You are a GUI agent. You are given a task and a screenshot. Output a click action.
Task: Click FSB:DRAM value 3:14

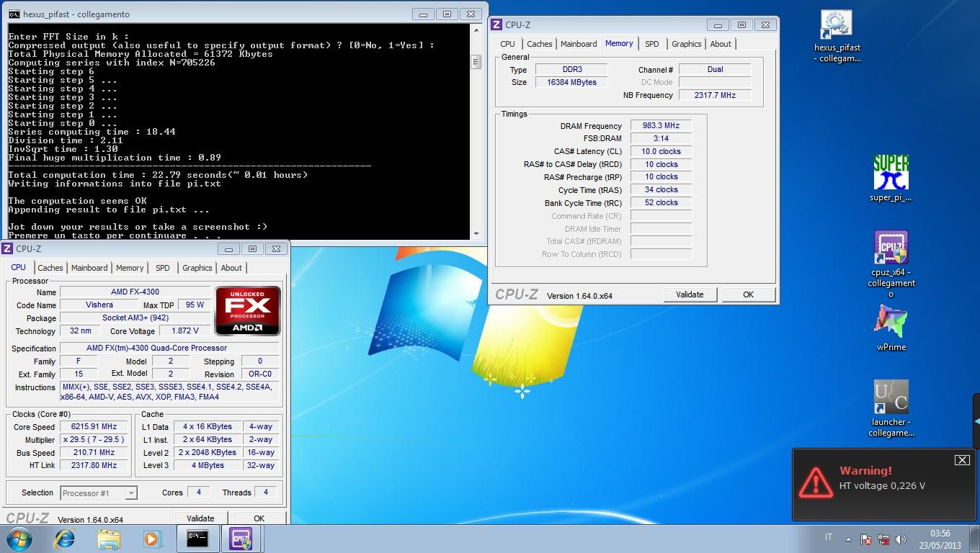click(x=661, y=138)
